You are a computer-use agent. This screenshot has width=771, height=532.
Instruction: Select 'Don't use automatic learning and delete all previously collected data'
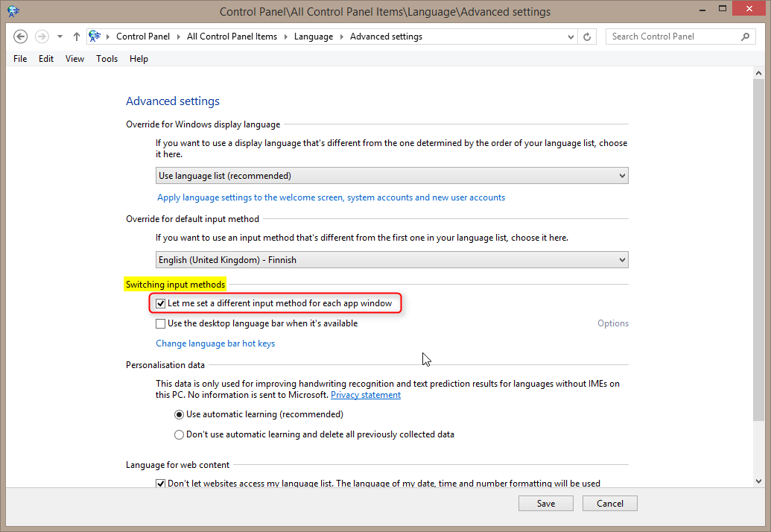click(x=179, y=434)
